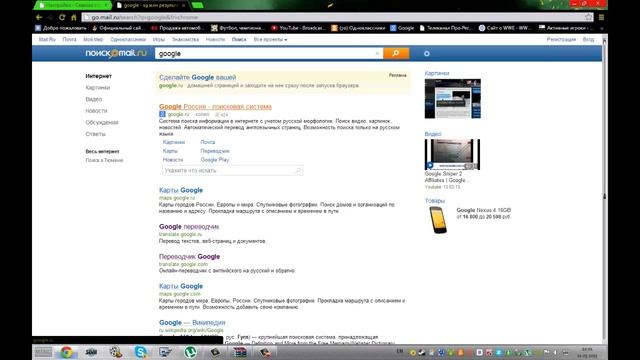The image size is (640, 360).
Task: Select Картинки in the left search categories
Action: (98, 87)
